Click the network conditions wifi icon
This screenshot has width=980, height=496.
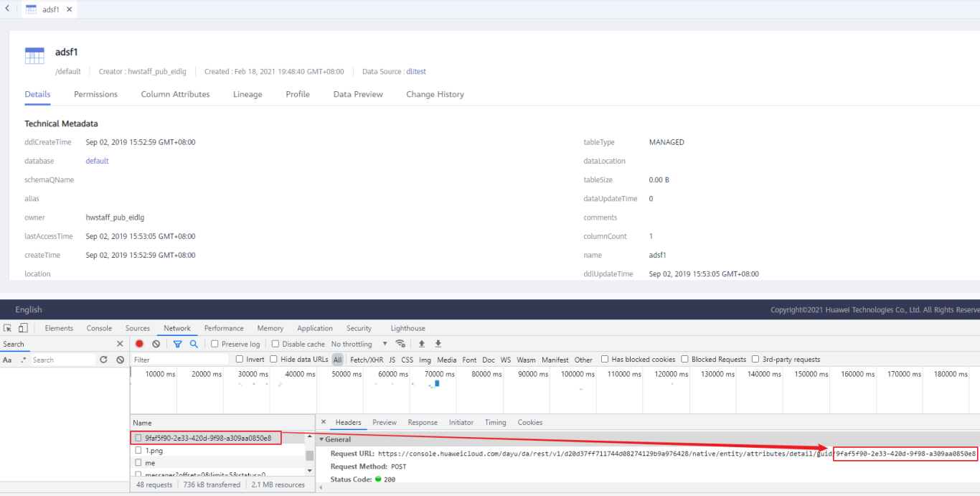point(400,344)
